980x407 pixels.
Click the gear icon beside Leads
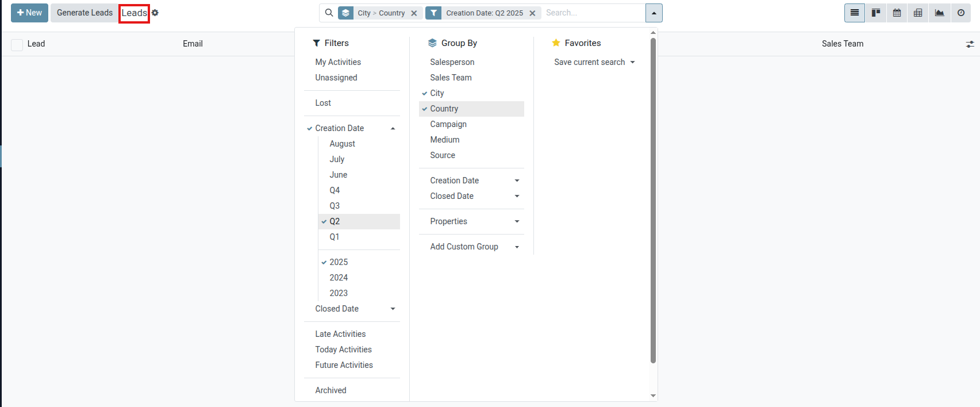pos(155,13)
